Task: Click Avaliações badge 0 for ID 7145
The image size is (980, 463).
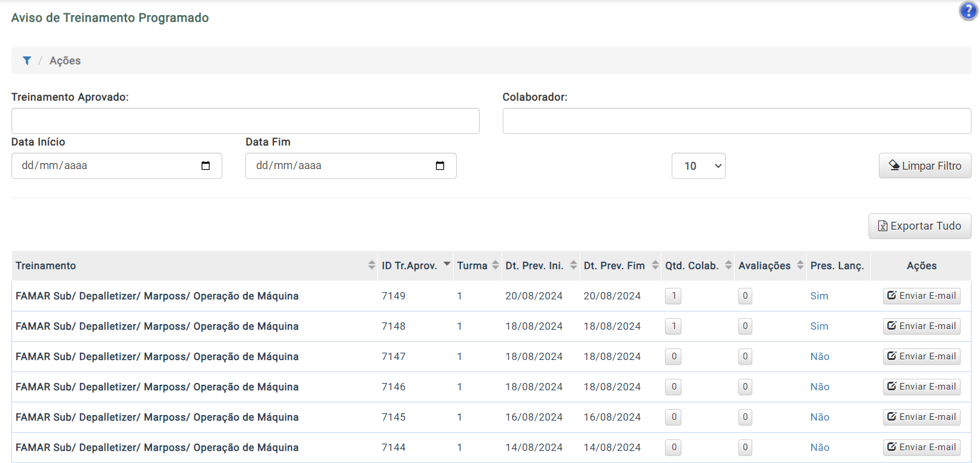Action: 745,417
